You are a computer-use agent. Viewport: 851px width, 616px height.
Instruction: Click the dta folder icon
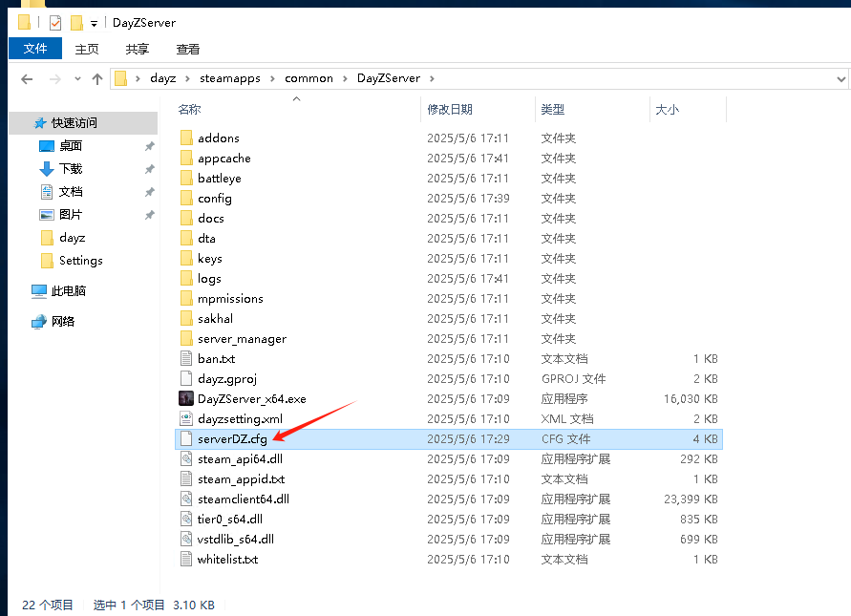(x=186, y=238)
